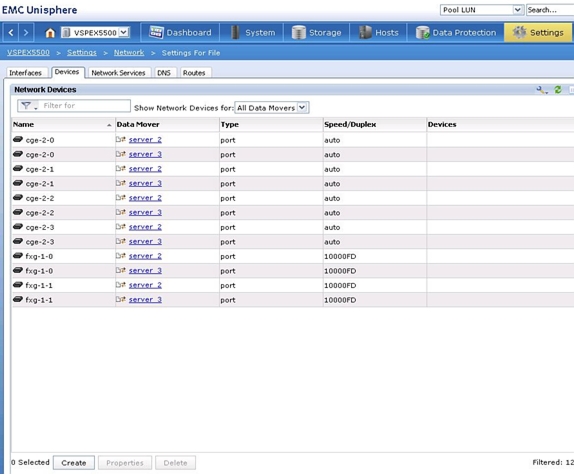Select fxg-1-1 on server_2 by its port icon
The height and width of the screenshot is (475, 574).
click(18, 285)
